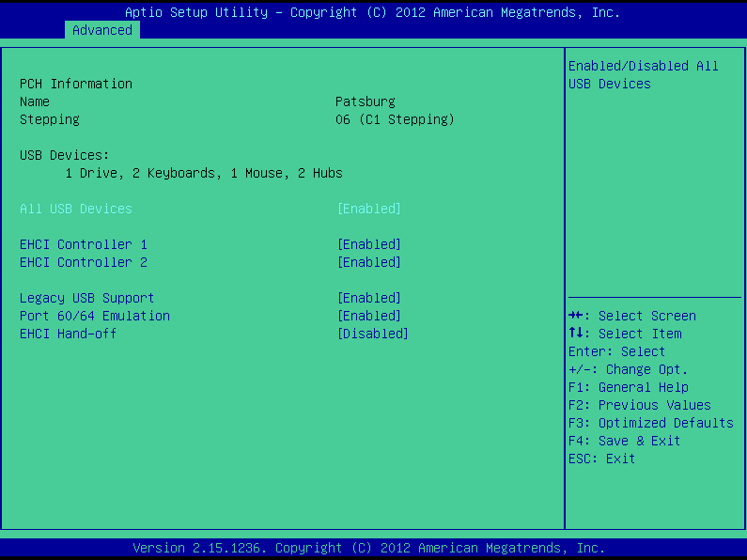Open the All USB Devices [Enabled] value
The image size is (747, 560).
[368, 209]
